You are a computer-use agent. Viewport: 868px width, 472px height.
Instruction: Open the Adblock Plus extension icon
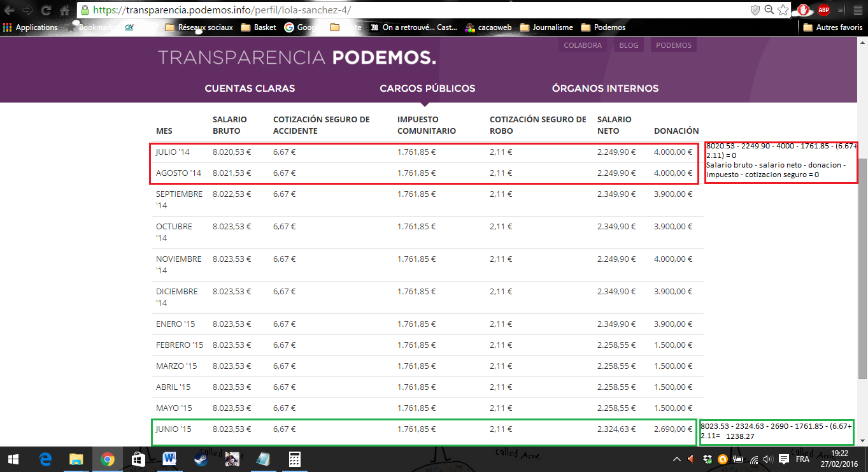click(823, 10)
